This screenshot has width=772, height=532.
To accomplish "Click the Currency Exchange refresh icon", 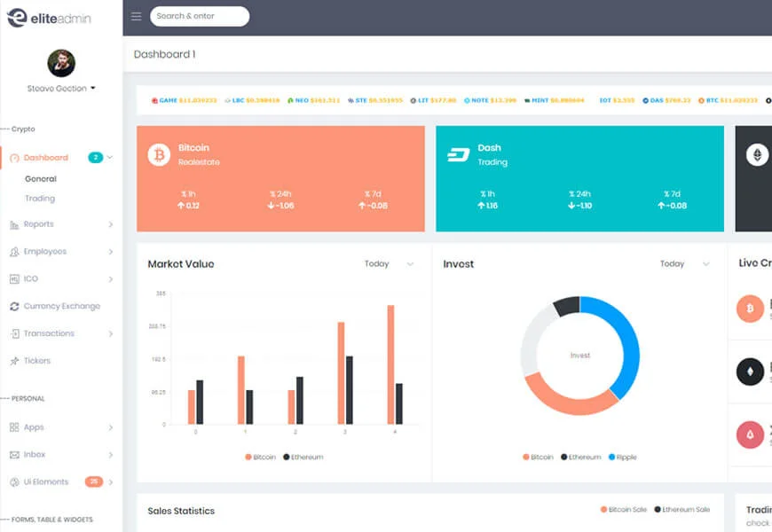I will tap(14, 306).
